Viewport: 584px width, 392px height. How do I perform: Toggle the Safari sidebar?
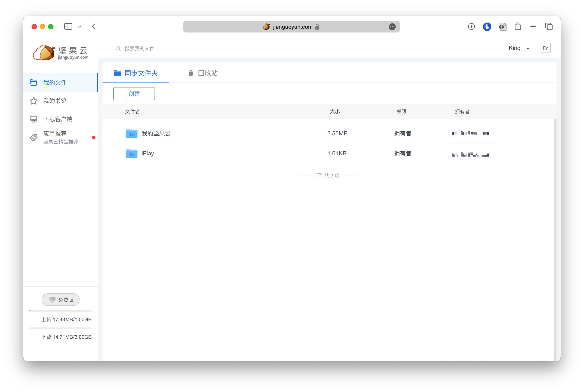pyautogui.click(x=68, y=26)
